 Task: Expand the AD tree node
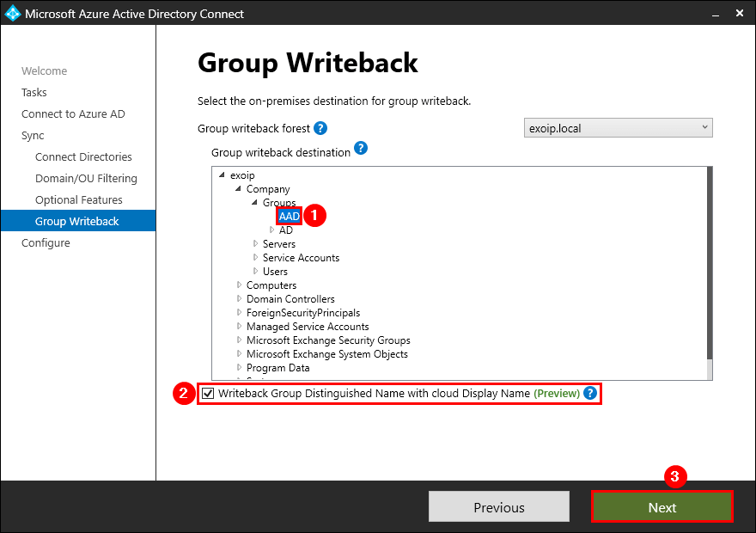point(271,230)
